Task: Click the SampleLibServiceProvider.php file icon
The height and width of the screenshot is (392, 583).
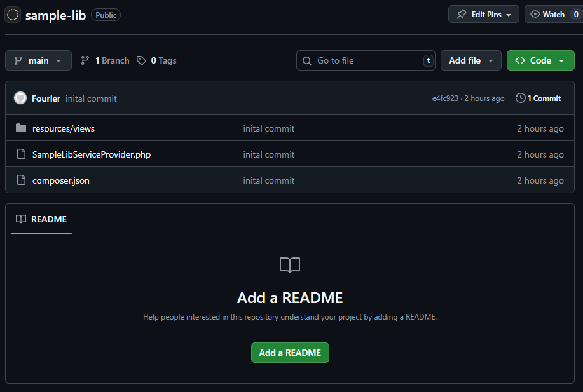Action: point(21,154)
